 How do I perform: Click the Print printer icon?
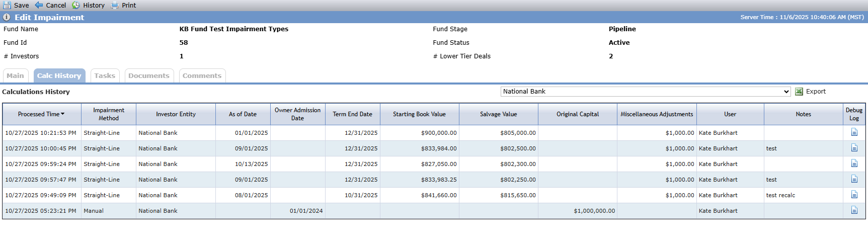(115, 5)
